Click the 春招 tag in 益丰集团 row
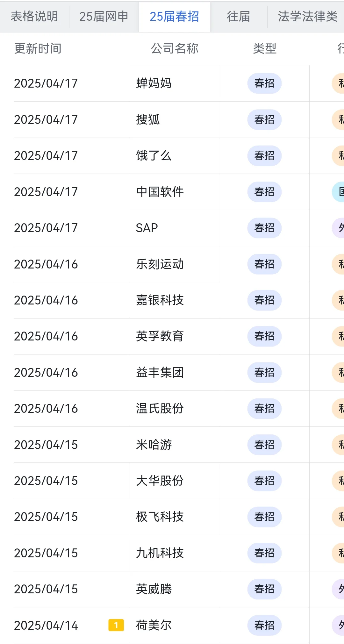 [264, 372]
